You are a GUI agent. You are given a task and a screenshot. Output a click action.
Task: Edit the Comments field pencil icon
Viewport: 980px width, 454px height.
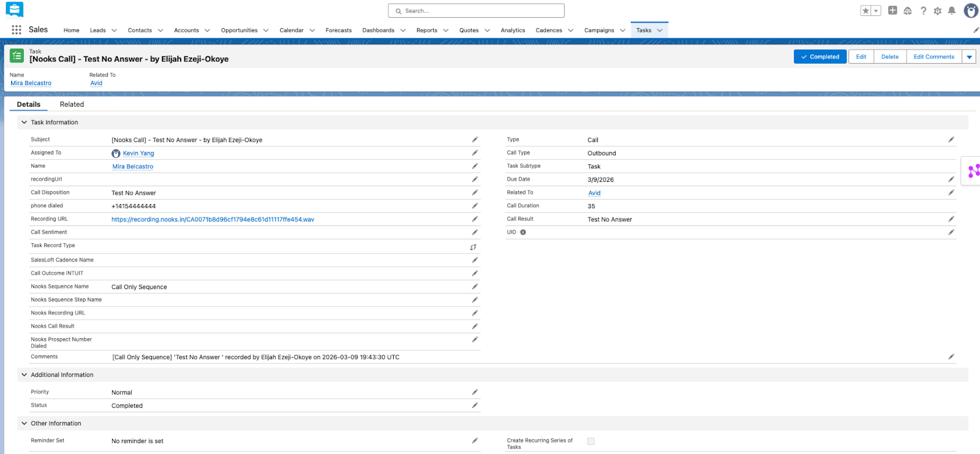(951, 357)
